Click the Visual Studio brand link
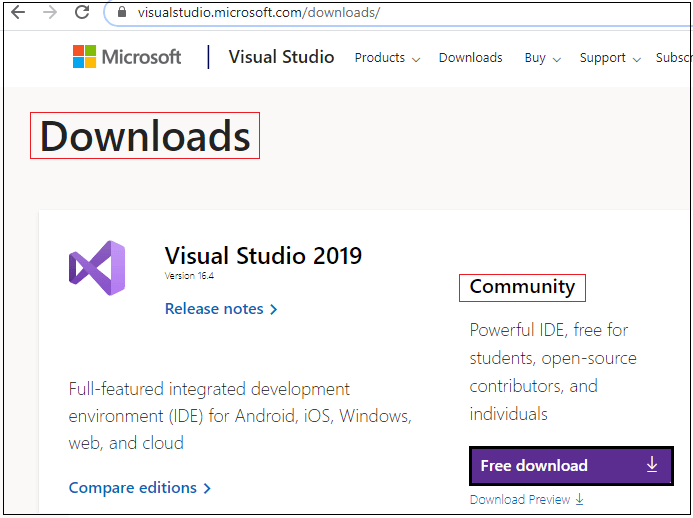The image size is (693, 518). pyautogui.click(x=281, y=57)
